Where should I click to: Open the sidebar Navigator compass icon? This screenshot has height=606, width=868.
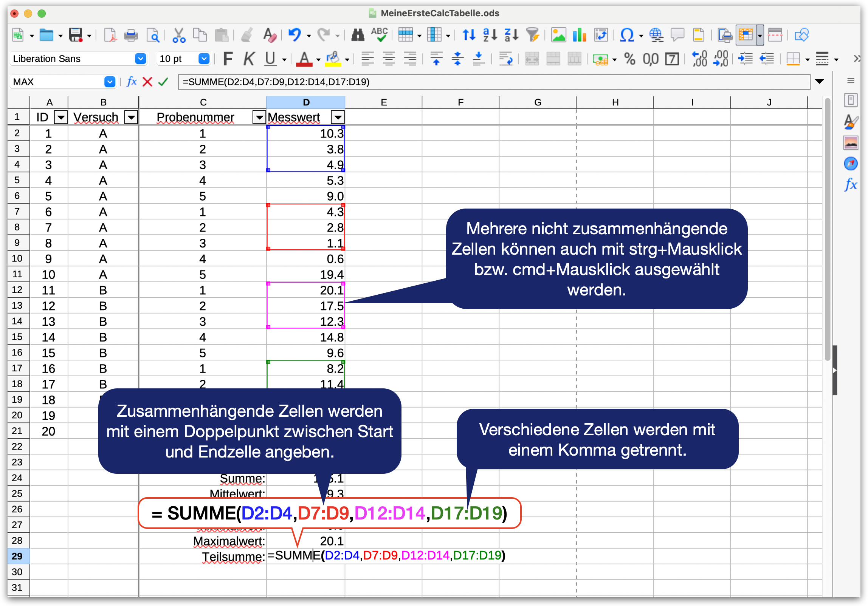850,164
